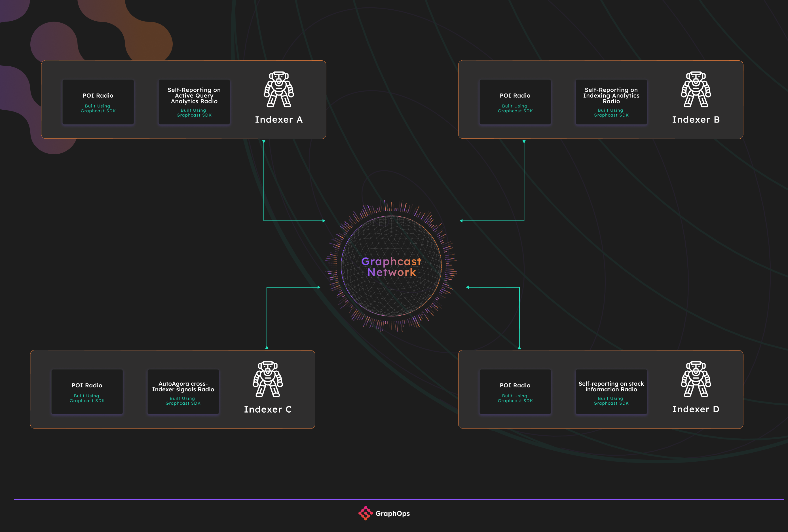Click the "Indexer D" label
The image size is (788, 532).
696,409
